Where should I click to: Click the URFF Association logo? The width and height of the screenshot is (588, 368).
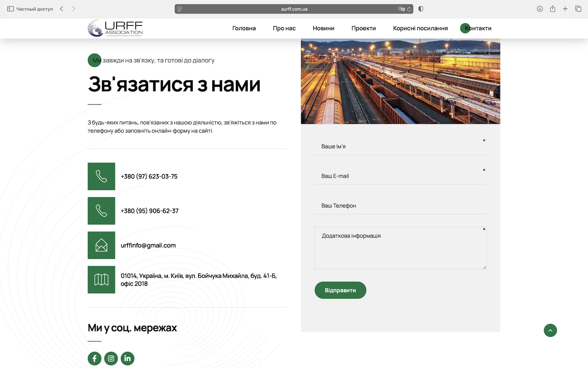coord(115,28)
